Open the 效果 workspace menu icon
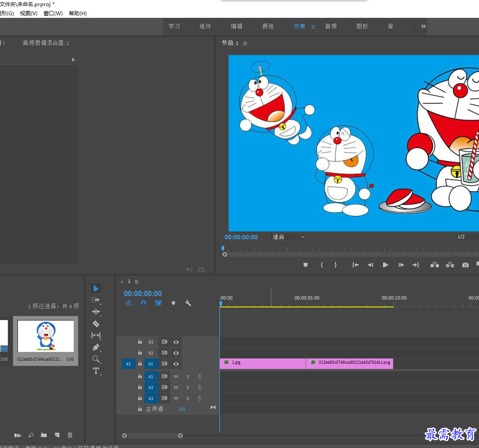Screen dimensions: 479x448 tap(313, 27)
